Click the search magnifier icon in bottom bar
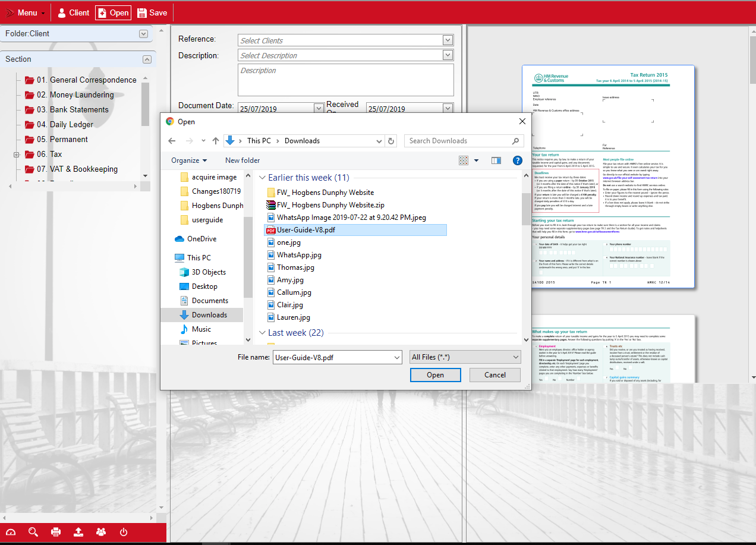756x545 pixels. coord(33,532)
